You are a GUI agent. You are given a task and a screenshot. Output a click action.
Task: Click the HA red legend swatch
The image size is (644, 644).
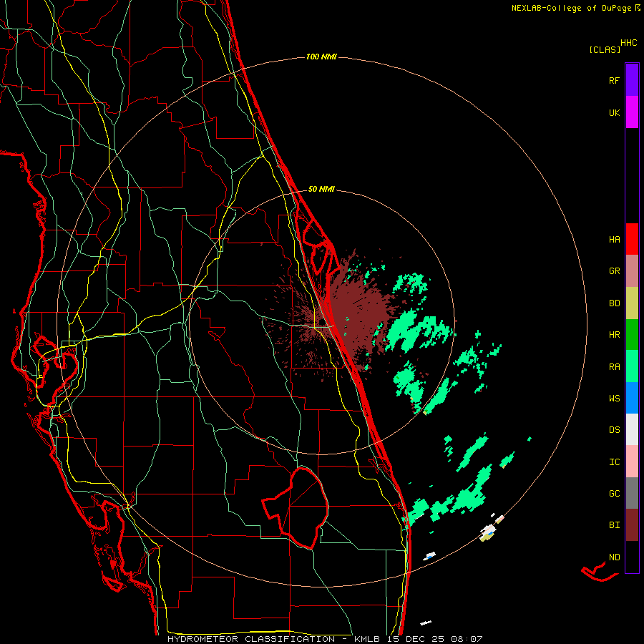tap(632, 239)
